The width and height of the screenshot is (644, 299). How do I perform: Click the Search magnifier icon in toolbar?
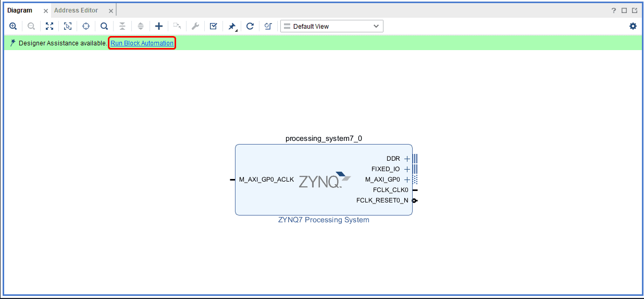(x=104, y=26)
